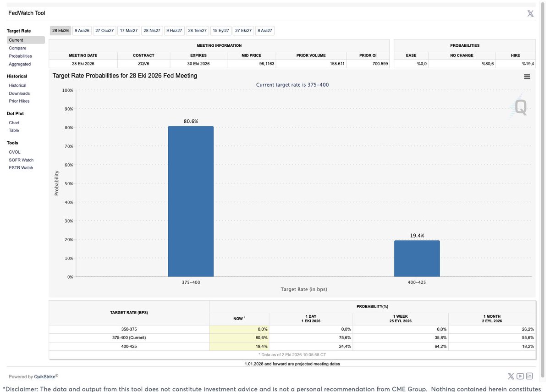Click the mid price value 96,1163
550x392 pixels.
click(x=267, y=64)
